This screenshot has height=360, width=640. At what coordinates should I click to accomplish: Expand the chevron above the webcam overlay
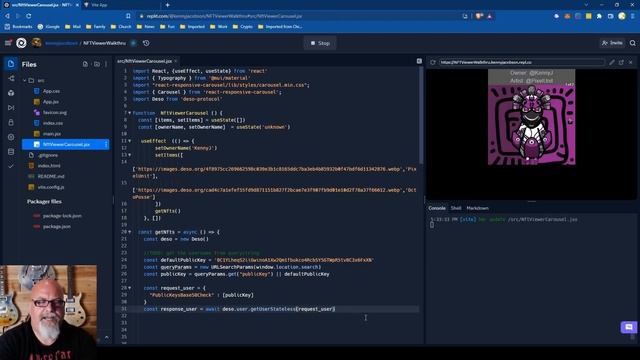coord(107,338)
